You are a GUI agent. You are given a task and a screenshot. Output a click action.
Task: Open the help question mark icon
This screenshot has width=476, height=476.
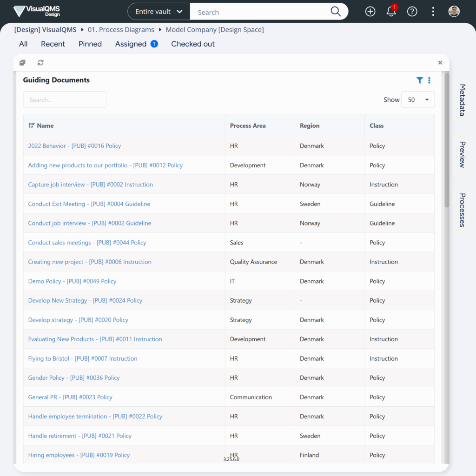coord(412,12)
